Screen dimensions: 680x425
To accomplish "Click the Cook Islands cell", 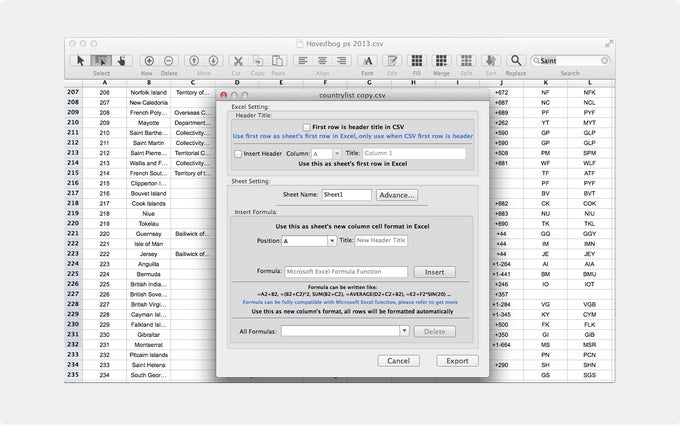I will tap(148, 203).
